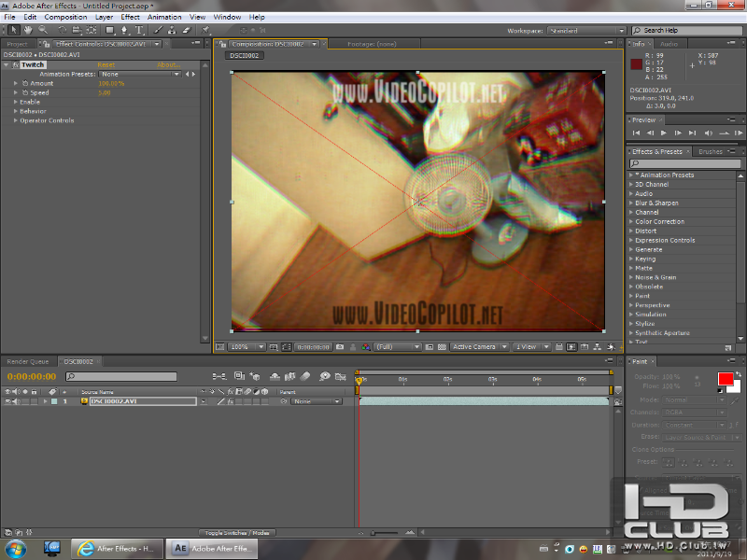Open the Workspace Standard dropdown

(x=586, y=31)
